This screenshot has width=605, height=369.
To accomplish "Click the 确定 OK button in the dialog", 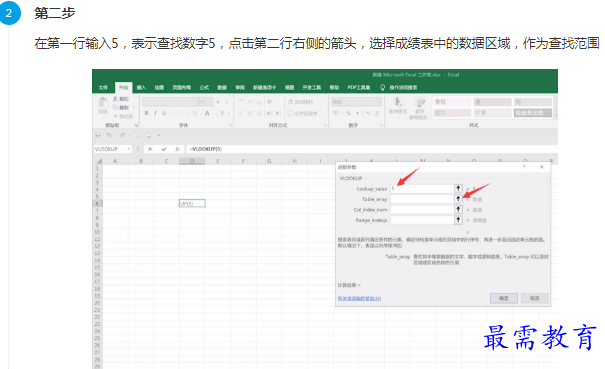I will tap(504, 298).
